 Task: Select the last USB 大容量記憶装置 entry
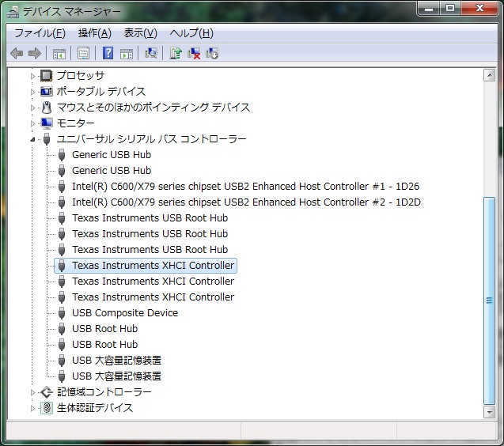[116, 376]
